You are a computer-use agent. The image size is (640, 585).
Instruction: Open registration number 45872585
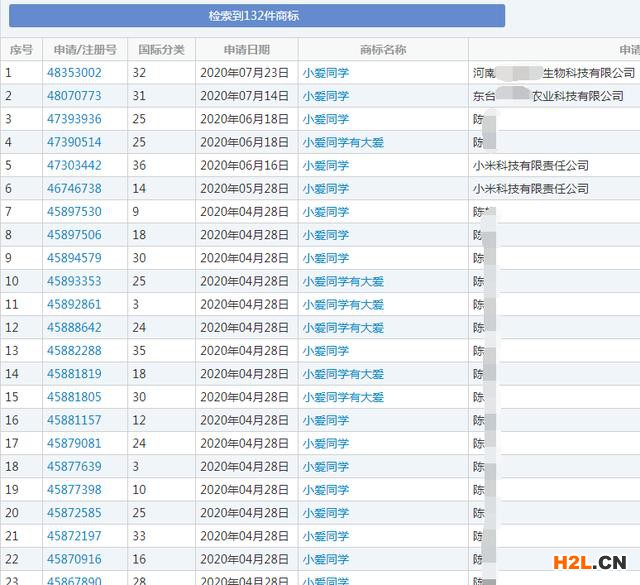click(74, 513)
